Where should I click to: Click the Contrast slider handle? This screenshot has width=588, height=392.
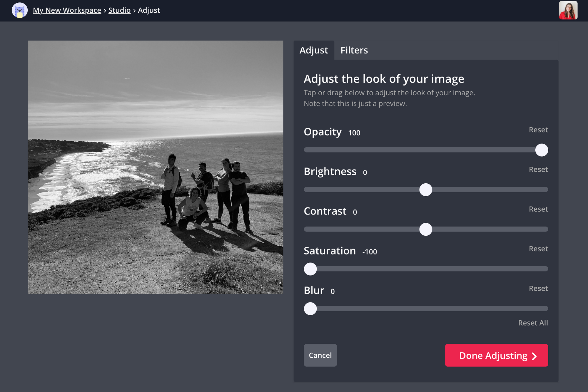[x=426, y=229]
